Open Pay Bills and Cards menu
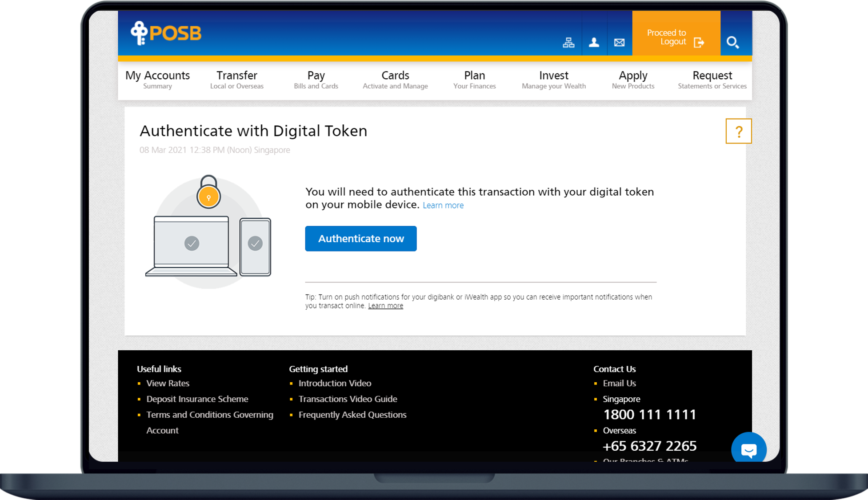The height and width of the screenshot is (500, 868). pos(316,80)
